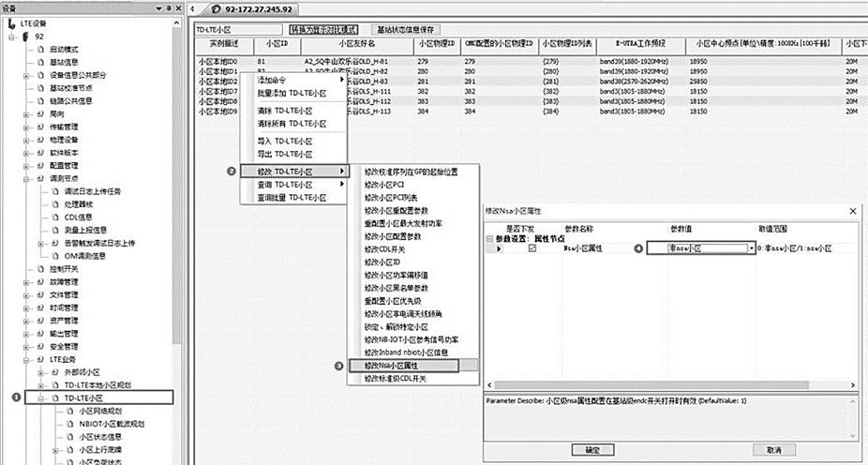
Task: Select 修改 TD-LTE小区 menu entry
Action: pyautogui.click(x=294, y=171)
